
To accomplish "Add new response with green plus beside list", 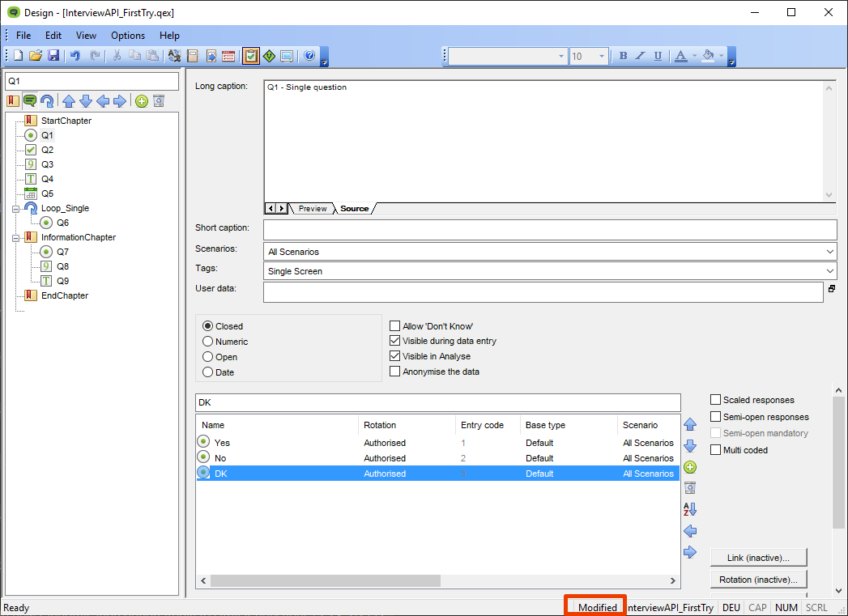I will click(x=690, y=467).
